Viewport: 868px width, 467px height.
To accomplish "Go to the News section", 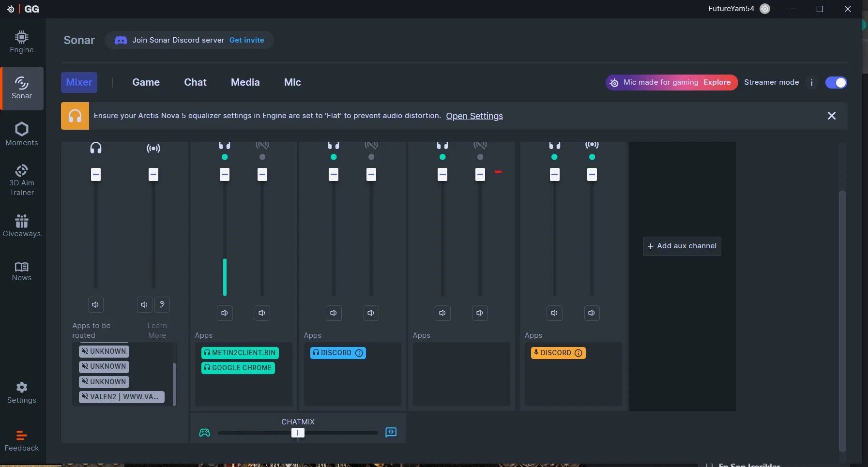I will pos(22,271).
